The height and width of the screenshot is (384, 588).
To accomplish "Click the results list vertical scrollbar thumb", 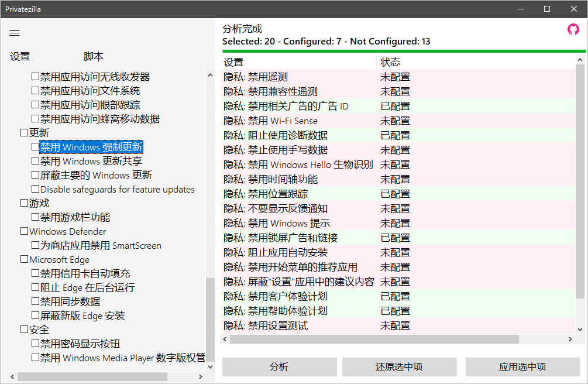I will click(x=580, y=181).
